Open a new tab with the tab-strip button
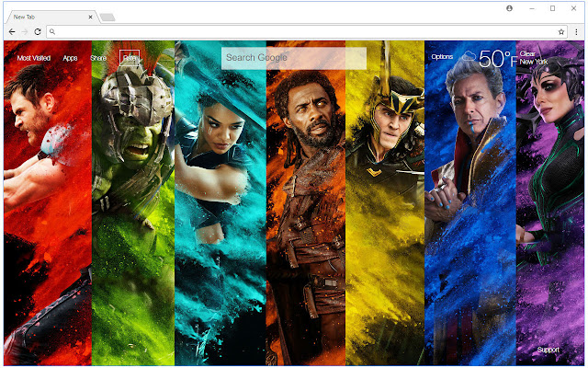 click(x=107, y=17)
